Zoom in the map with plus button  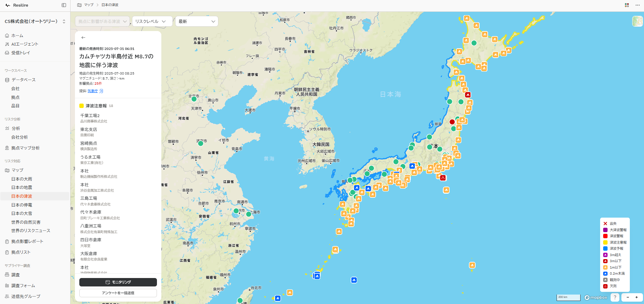tap(637, 297)
